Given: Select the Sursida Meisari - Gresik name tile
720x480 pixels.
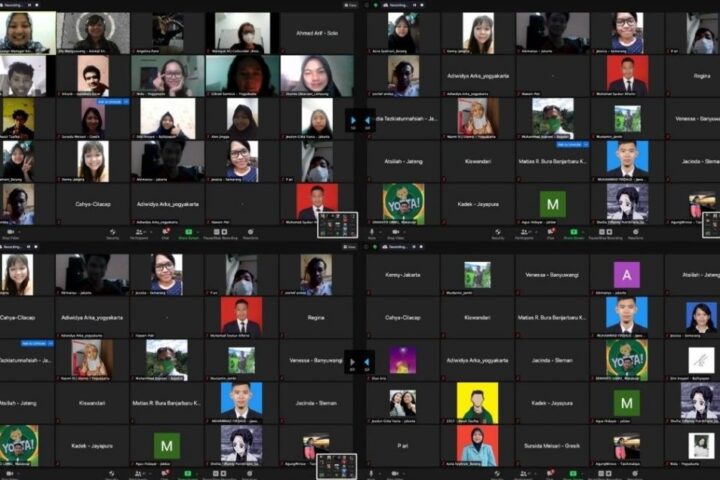Looking at the screenshot, I should click(552, 446).
